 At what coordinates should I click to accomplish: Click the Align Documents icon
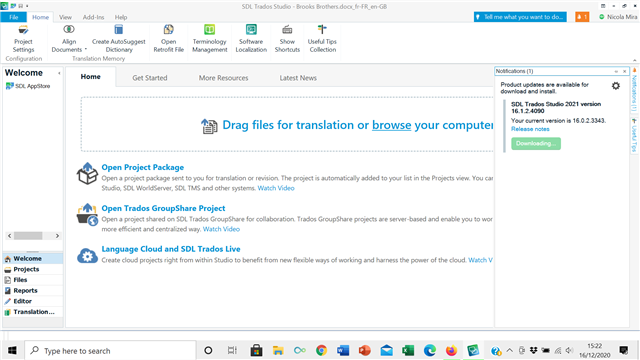[x=69, y=29]
